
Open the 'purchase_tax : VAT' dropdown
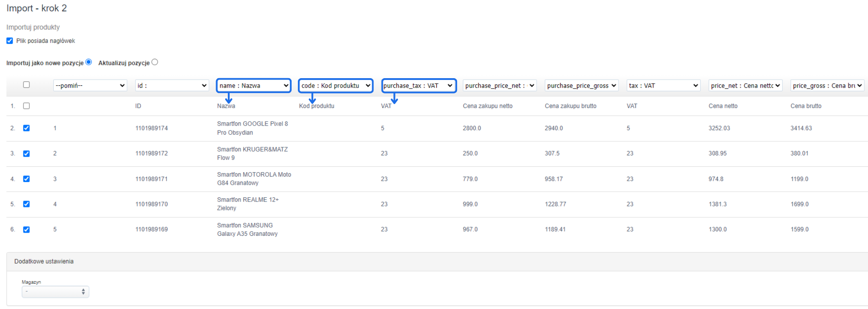418,85
